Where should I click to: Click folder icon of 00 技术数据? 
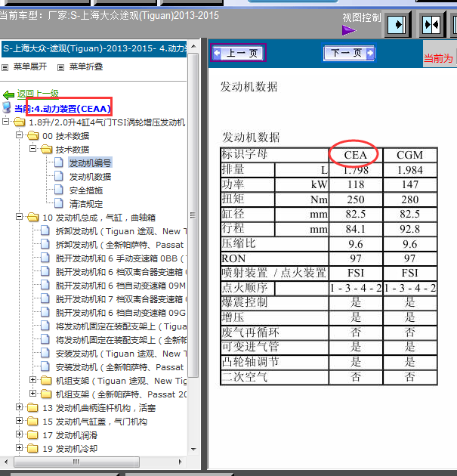(33, 136)
